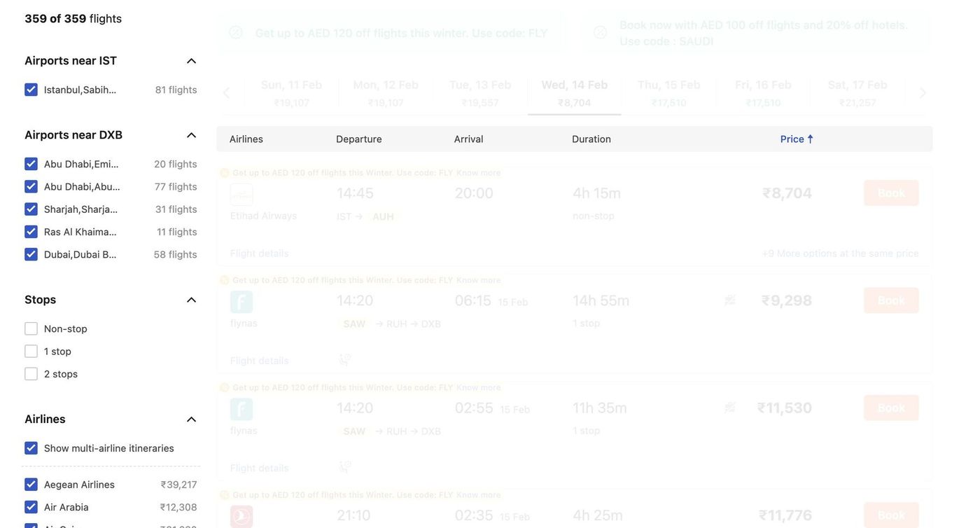Select the Thu, 15 Feb date tab
Screen dimensions: 980x528
(x=668, y=92)
